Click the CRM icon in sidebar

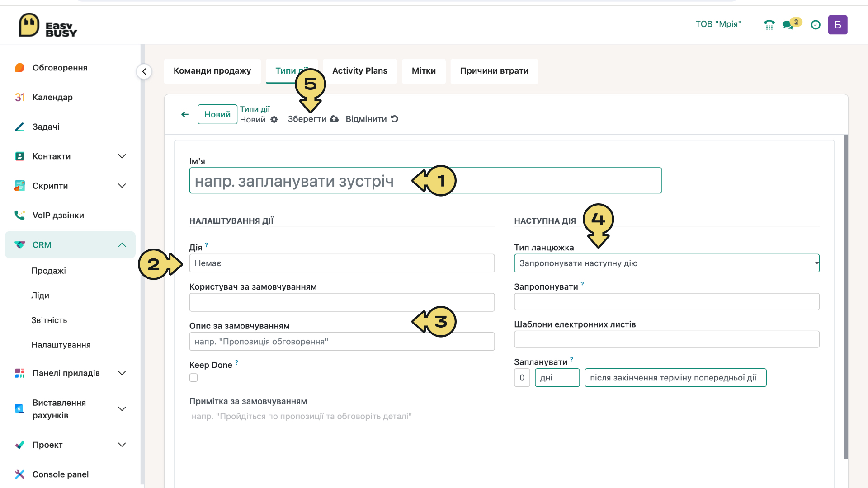[x=20, y=245]
